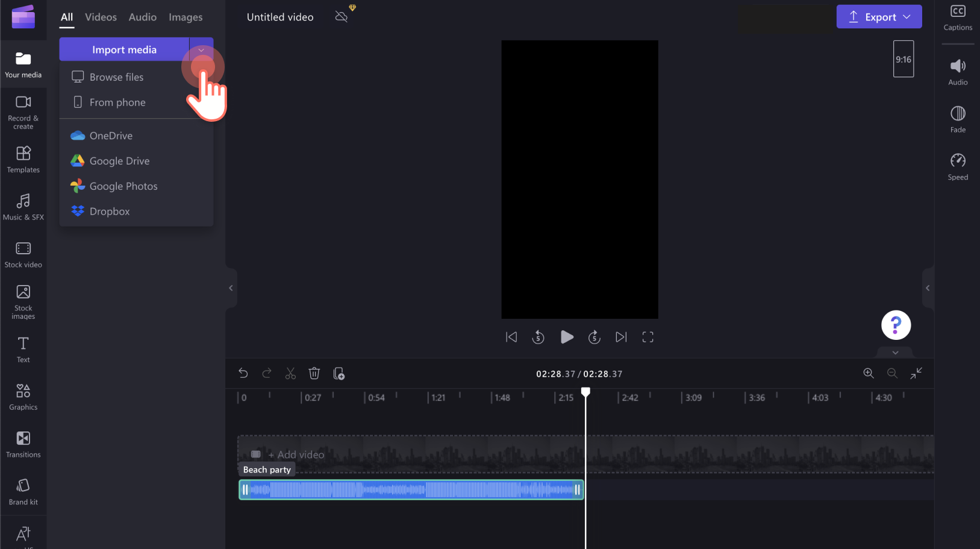Switch to the Videos tab
Screen dimensions: 980x549
(101, 17)
